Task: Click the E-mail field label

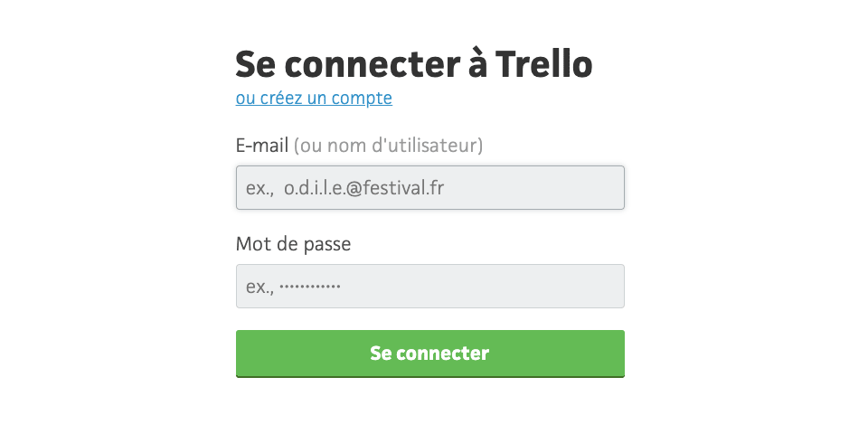Action: (x=262, y=146)
